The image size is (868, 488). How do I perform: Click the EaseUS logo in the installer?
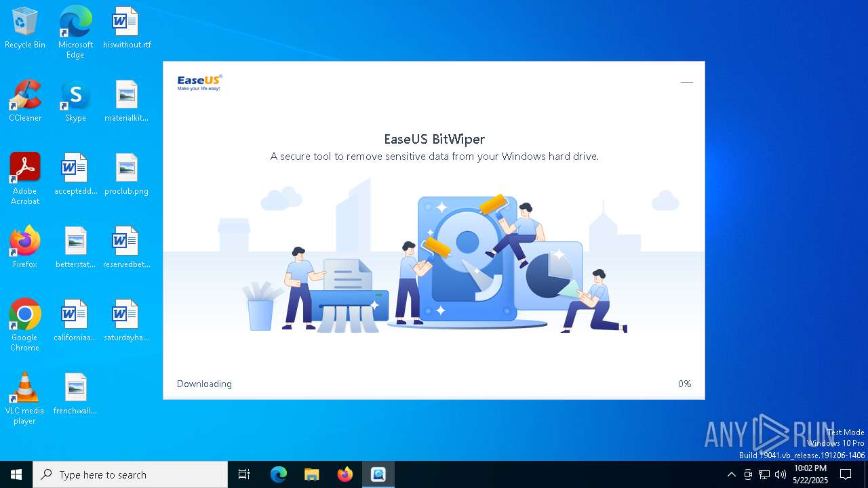coord(199,83)
